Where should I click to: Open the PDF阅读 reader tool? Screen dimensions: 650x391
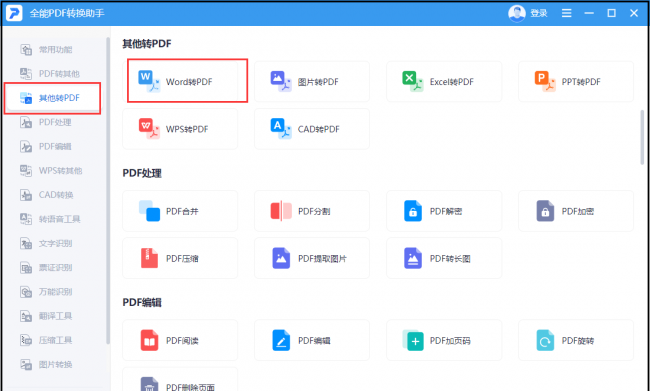180,340
